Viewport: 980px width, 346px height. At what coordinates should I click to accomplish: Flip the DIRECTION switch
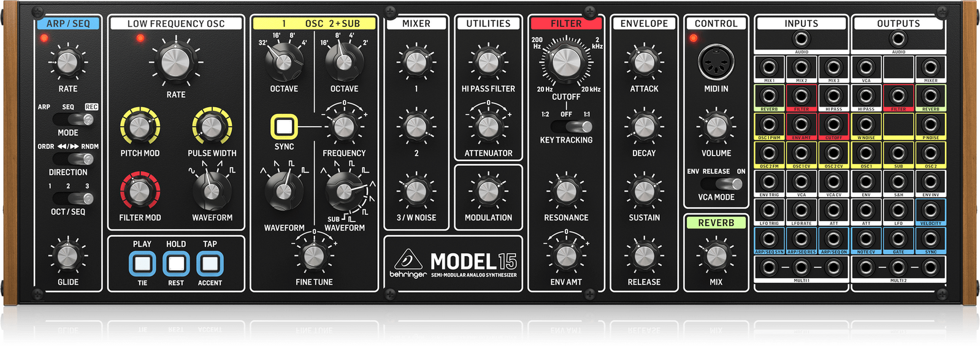click(x=72, y=159)
